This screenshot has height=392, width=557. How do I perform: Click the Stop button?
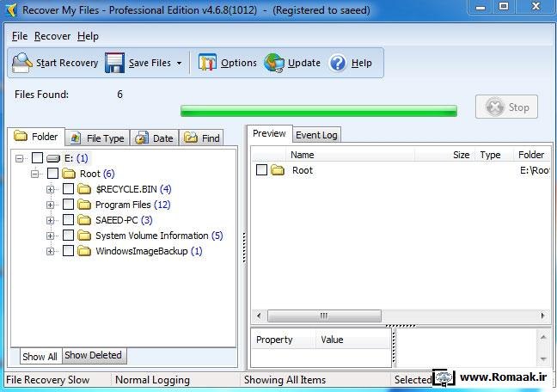(x=506, y=107)
